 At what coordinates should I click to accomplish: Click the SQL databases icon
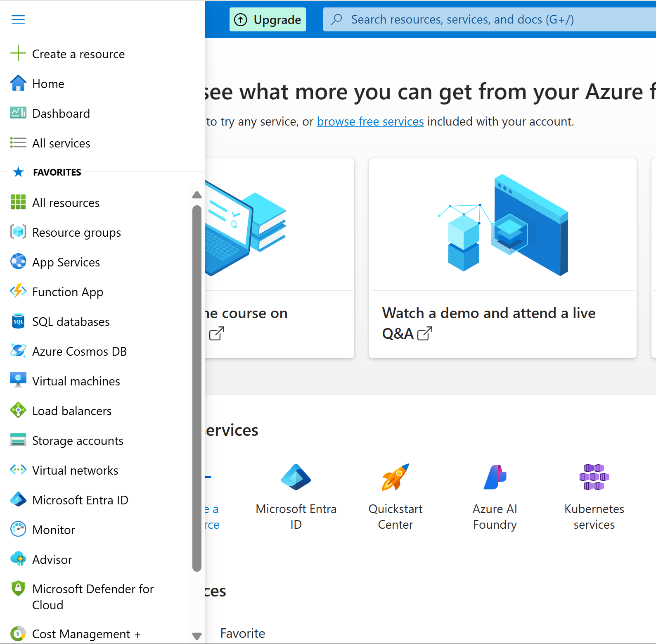point(18,321)
